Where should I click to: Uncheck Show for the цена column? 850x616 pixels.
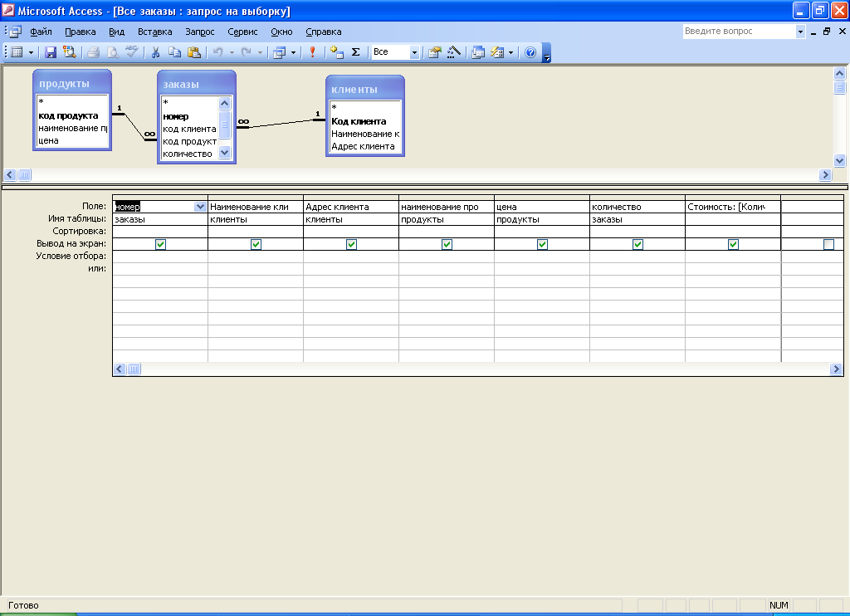coord(542,244)
